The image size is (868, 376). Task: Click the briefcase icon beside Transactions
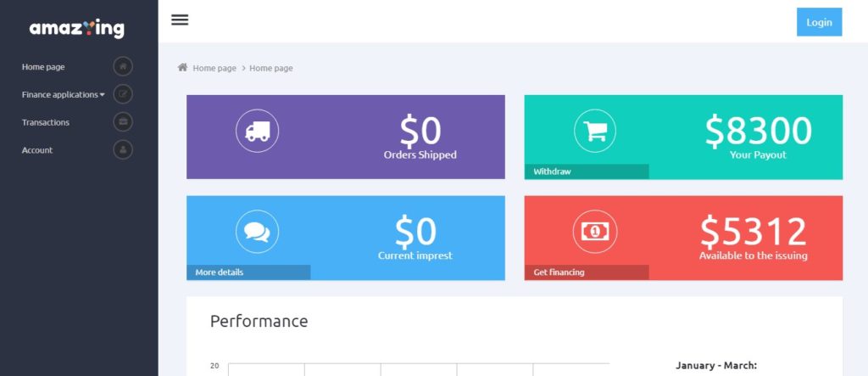tap(123, 122)
